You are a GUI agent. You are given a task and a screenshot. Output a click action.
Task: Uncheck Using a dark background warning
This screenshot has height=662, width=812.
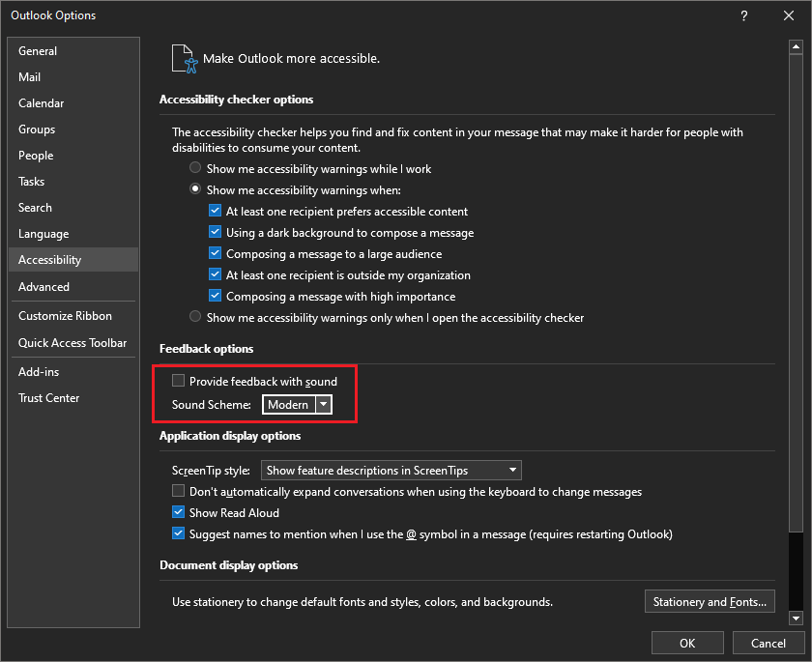216,233
